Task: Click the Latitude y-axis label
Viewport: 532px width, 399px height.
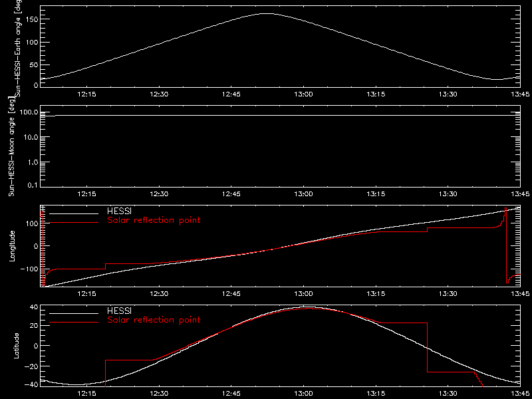Action: click(15, 345)
